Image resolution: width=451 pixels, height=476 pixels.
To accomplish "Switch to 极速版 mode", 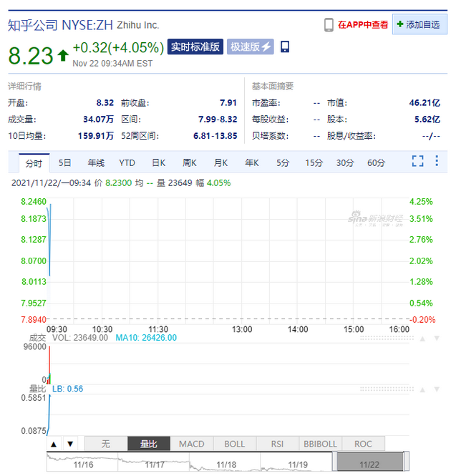I will [x=251, y=47].
